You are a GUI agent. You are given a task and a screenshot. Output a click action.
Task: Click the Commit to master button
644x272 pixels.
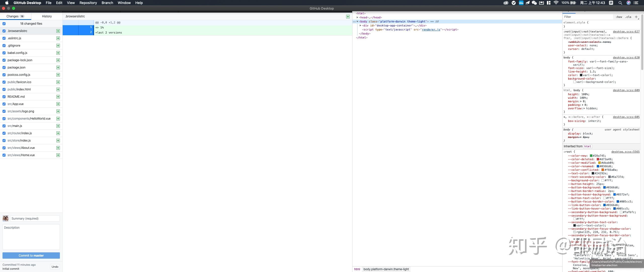pos(31,255)
